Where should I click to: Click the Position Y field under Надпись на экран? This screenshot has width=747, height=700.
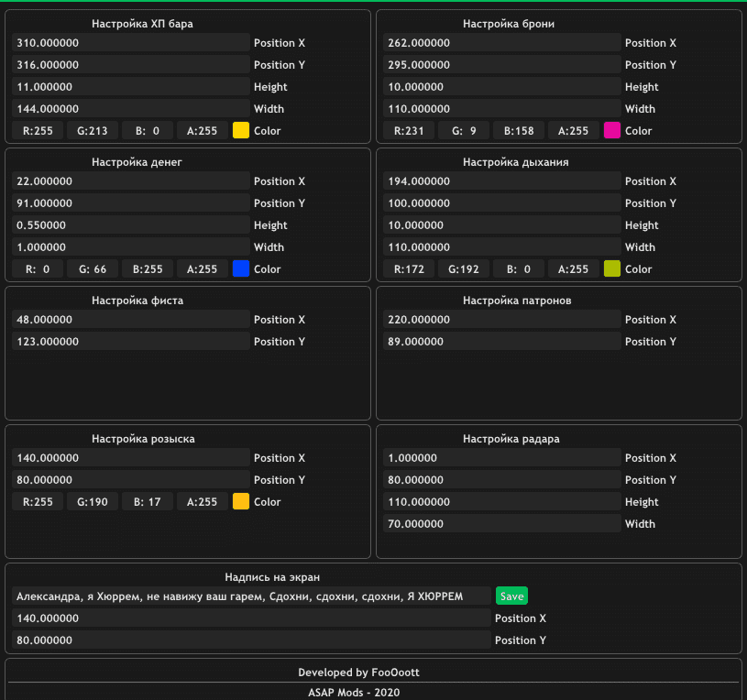click(x=252, y=640)
